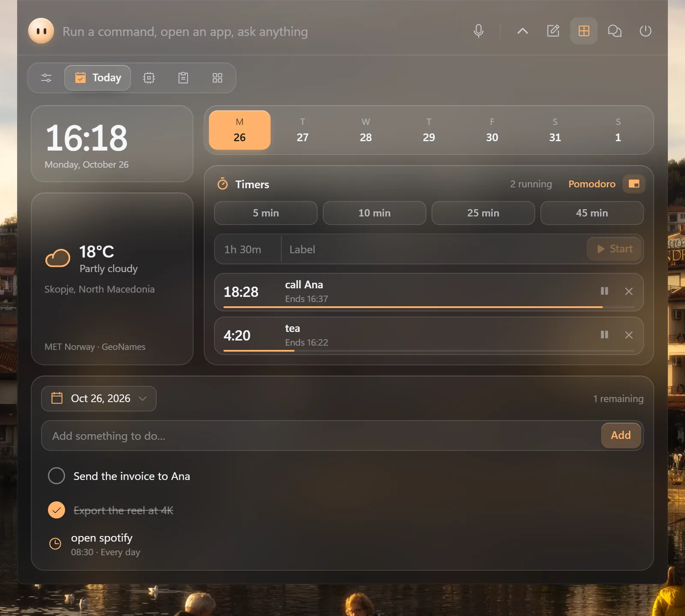Click the 1h 30m duration field
685x616 pixels.
point(247,249)
